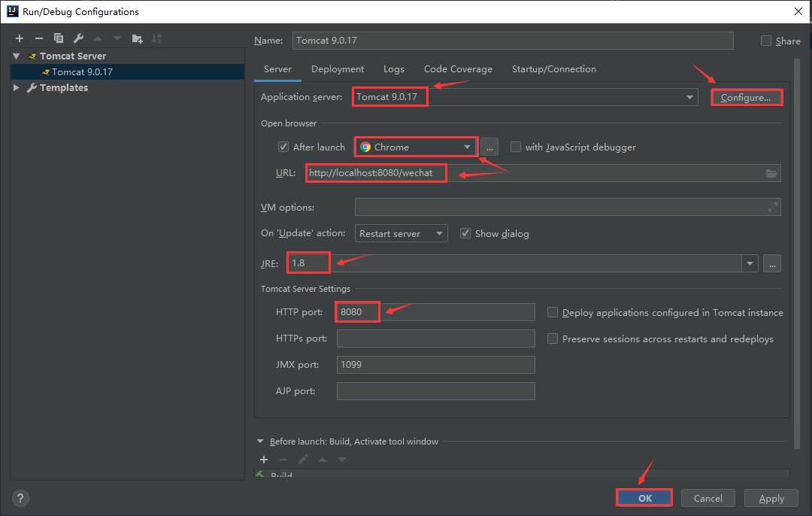
Task: Click the AJP port field
Action: [x=435, y=391]
